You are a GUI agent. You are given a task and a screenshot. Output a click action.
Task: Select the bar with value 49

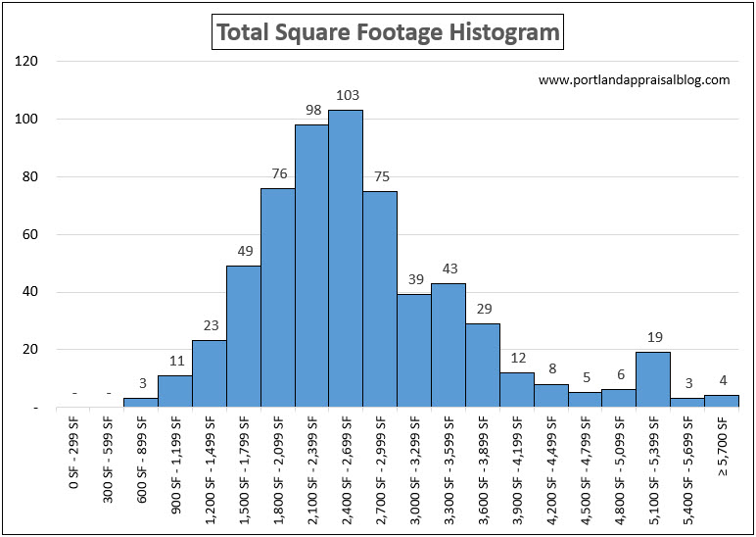(243, 336)
